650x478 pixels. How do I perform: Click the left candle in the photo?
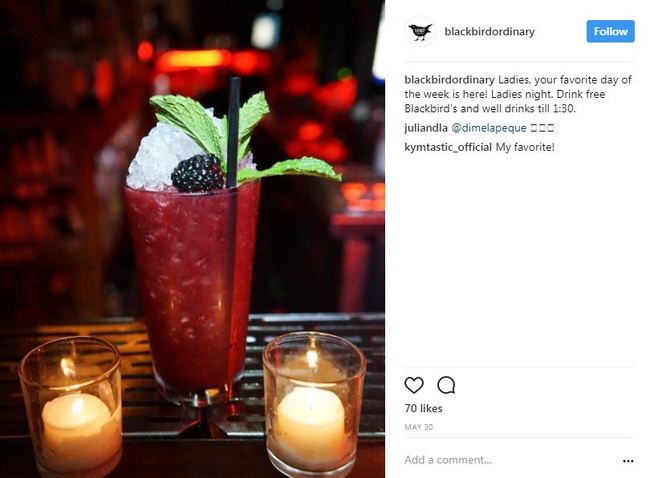[71, 407]
